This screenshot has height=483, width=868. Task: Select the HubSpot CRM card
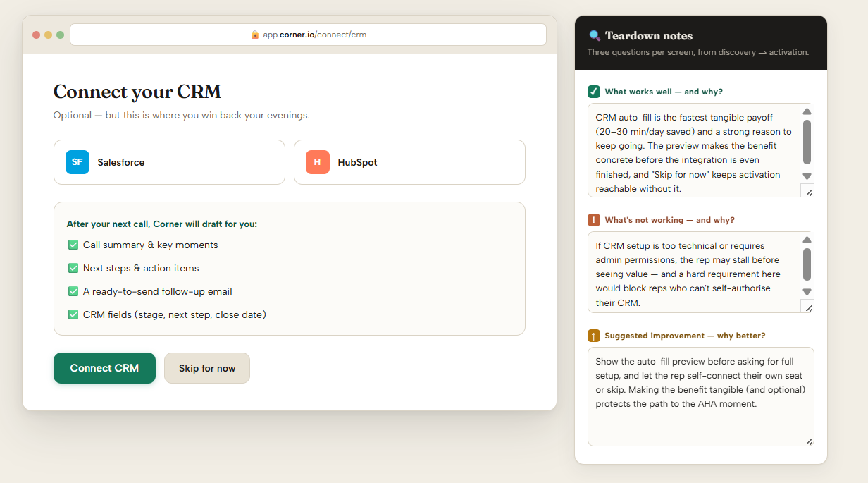click(x=409, y=162)
